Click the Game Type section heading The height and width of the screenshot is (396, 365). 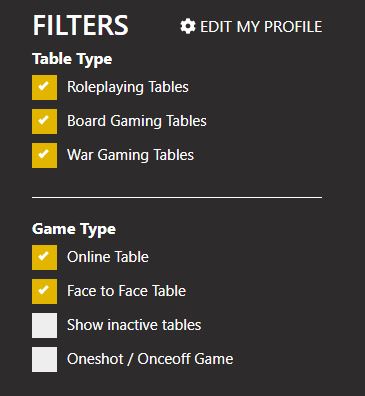click(74, 229)
